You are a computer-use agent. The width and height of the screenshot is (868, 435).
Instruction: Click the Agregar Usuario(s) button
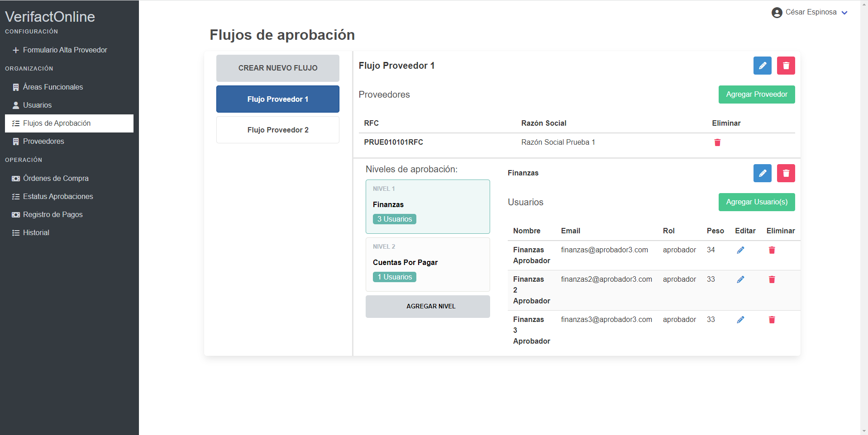click(756, 202)
